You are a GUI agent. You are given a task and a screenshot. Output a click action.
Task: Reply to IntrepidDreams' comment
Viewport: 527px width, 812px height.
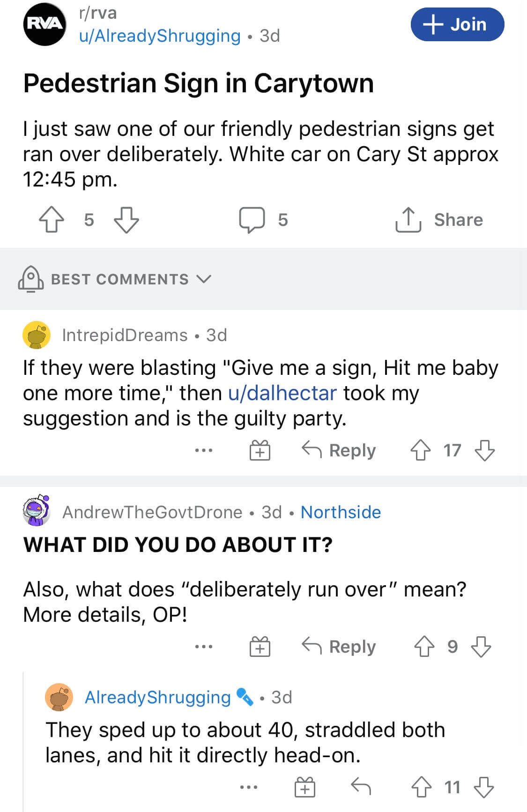pos(339,451)
